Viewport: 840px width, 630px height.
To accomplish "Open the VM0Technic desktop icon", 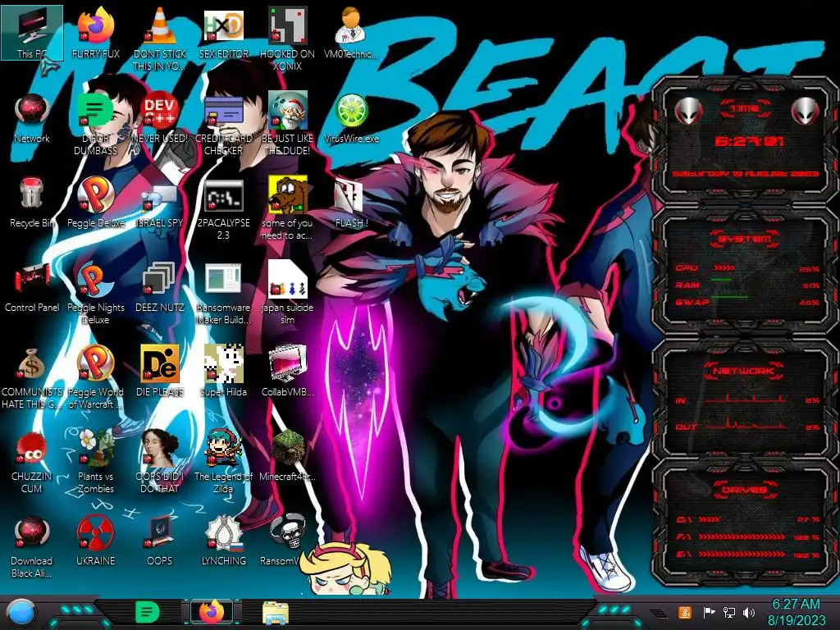I will click(351, 33).
